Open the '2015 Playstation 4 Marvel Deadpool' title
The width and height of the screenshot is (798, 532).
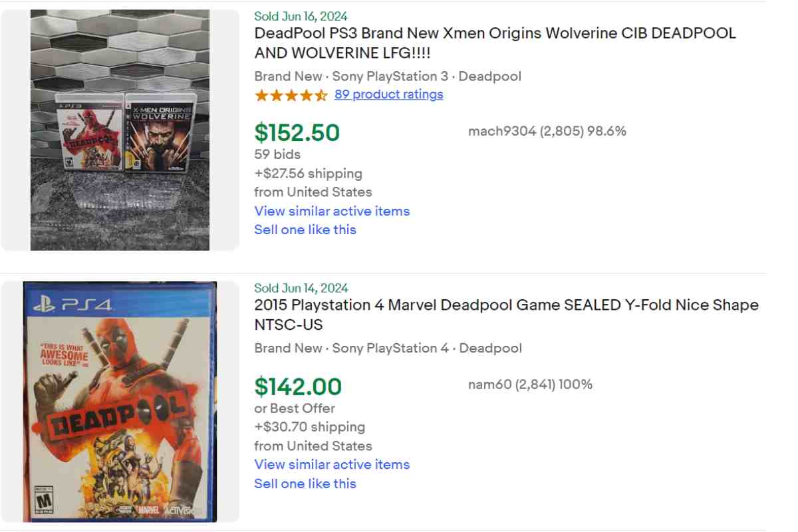tap(506, 315)
